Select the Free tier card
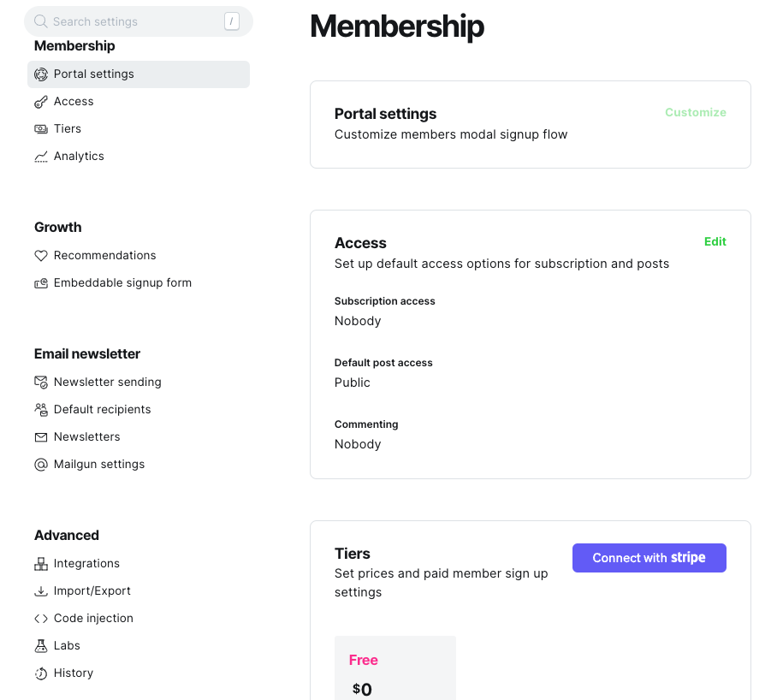Image resolution: width=777 pixels, height=700 pixels. point(394,667)
